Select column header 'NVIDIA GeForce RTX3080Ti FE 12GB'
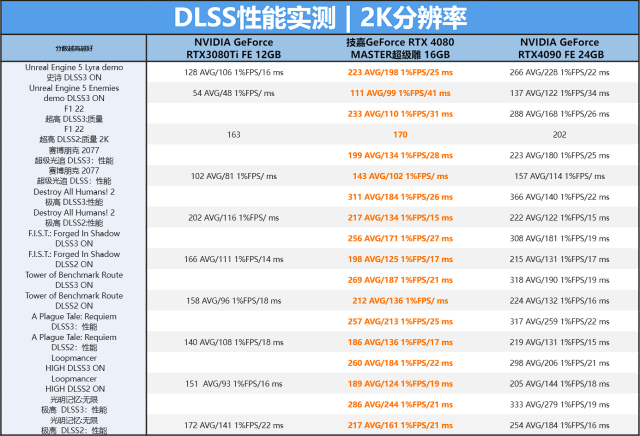 tap(233, 48)
